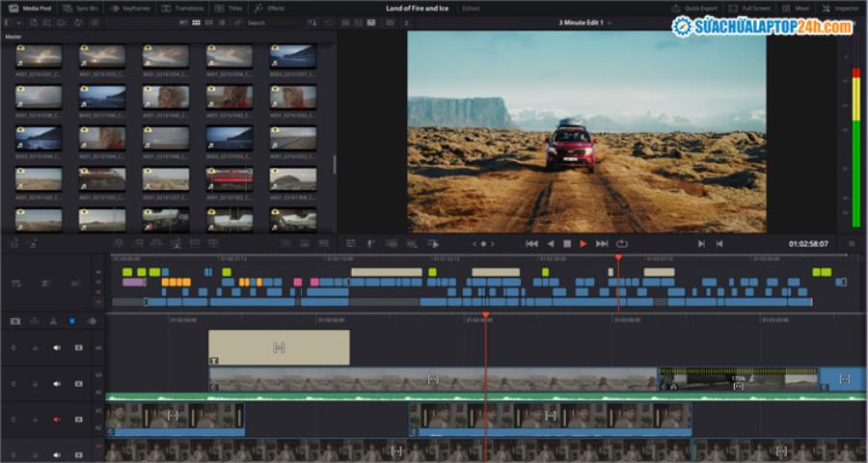
Task: Click the Quick Export button
Action: [x=694, y=9]
